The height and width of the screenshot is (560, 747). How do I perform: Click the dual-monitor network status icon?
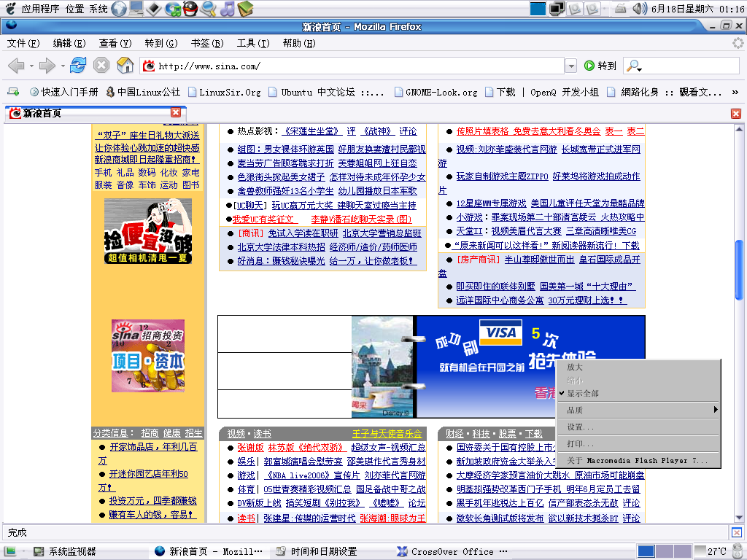(x=557, y=9)
